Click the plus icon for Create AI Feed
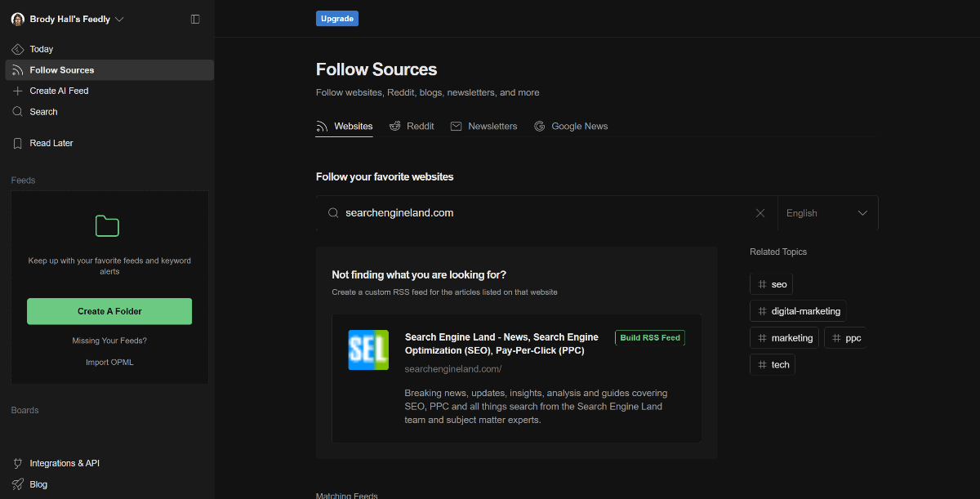The width and height of the screenshot is (980, 499). tap(18, 91)
